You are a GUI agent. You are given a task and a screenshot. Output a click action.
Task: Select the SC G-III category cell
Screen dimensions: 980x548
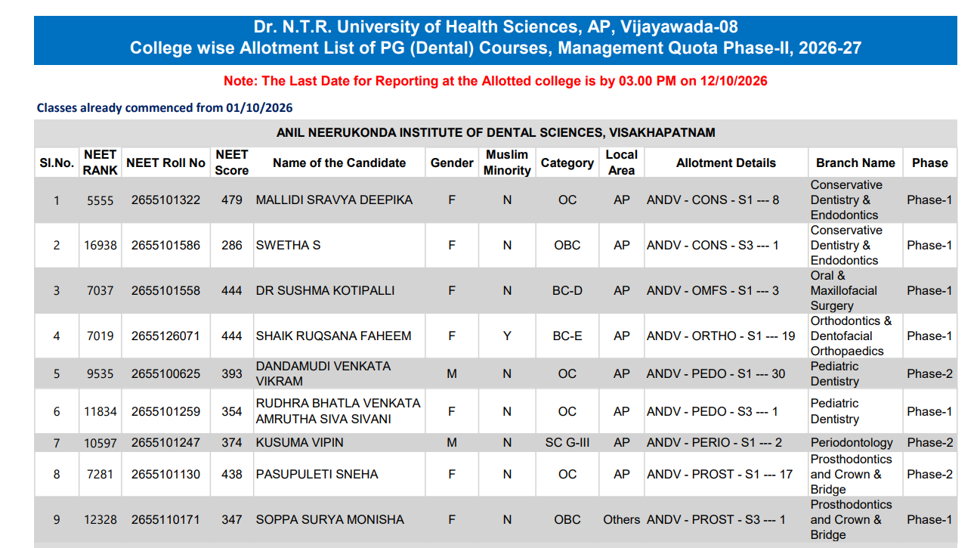pos(567,443)
